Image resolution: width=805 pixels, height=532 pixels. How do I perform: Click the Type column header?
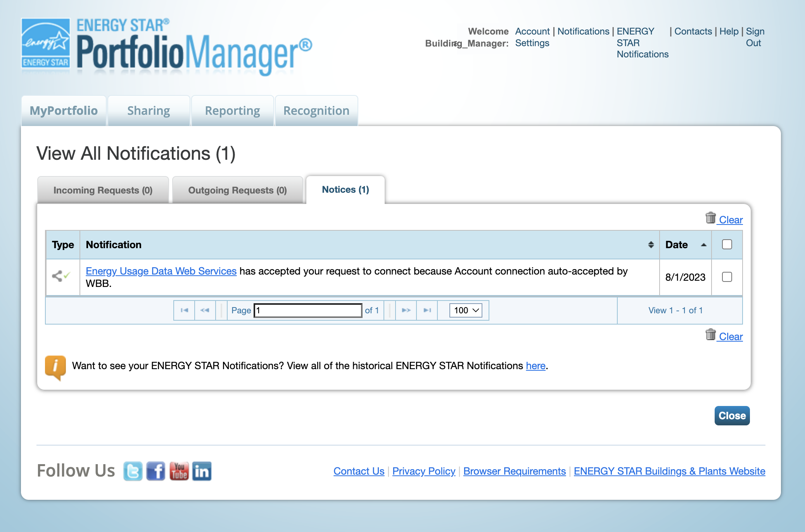(63, 245)
